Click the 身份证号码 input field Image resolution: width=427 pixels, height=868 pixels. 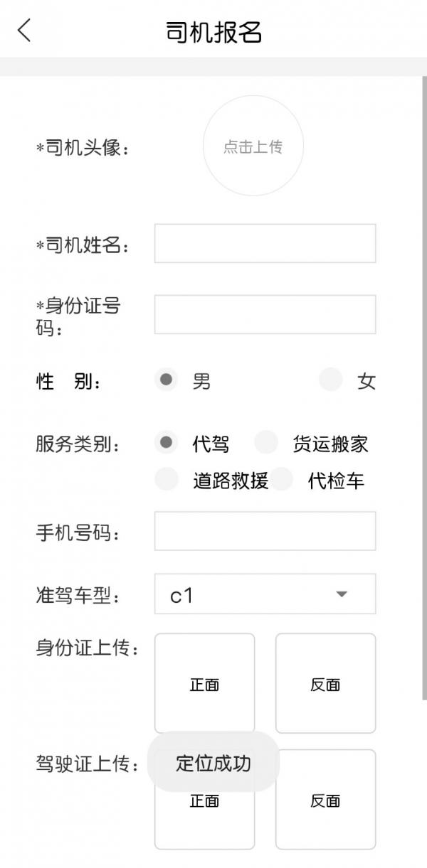[x=264, y=314]
